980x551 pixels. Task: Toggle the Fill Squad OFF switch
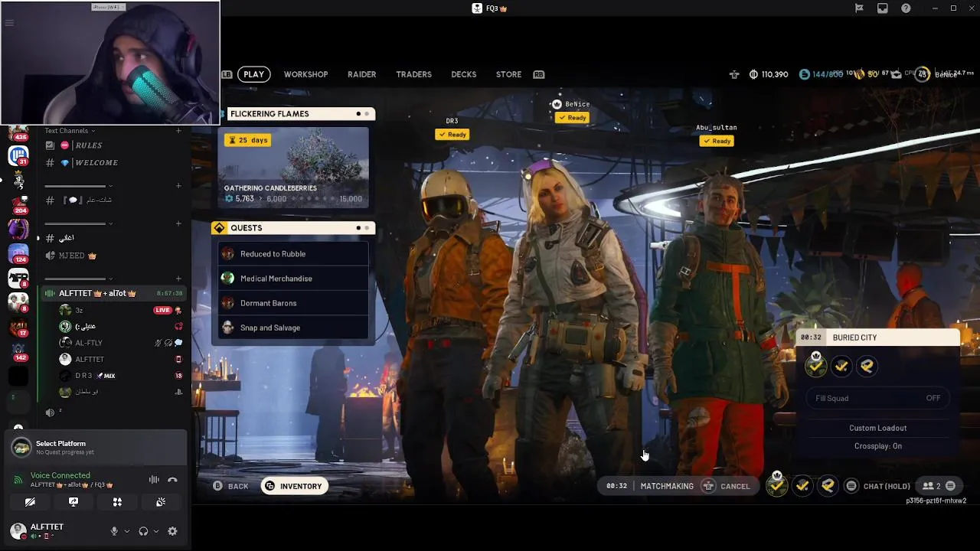877,398
